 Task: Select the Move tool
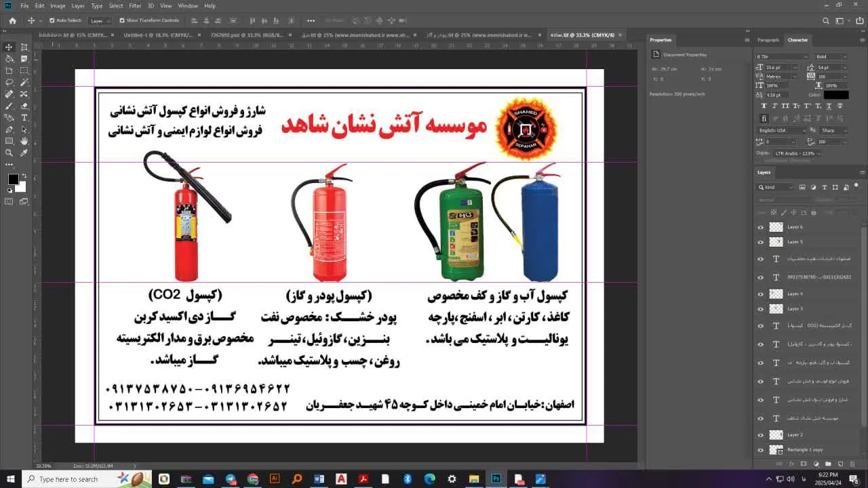tap(9, 47)
